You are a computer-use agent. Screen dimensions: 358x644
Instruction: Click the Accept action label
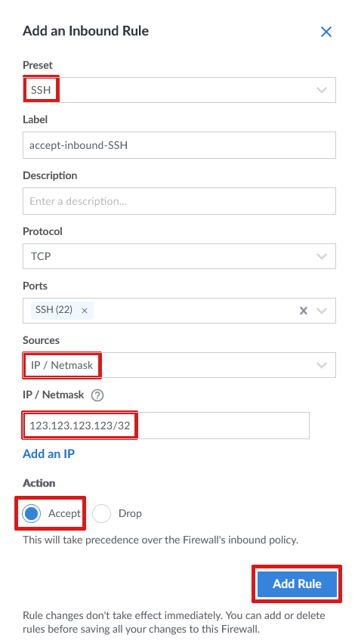[x=64, y=513]
